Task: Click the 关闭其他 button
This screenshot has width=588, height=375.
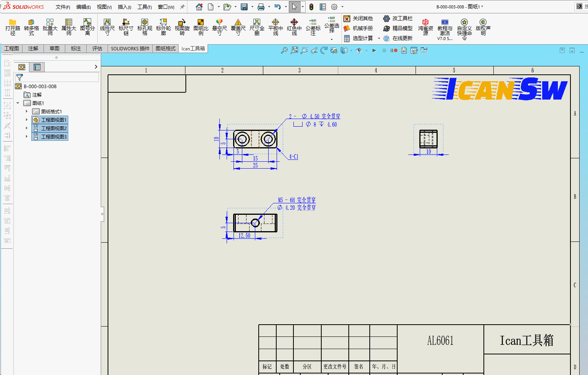Action: point(358,18)
